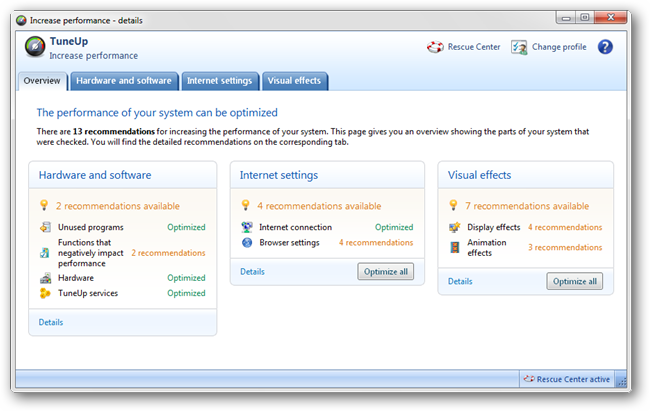Click 'Internet connection' label

(x=296, y=227)
